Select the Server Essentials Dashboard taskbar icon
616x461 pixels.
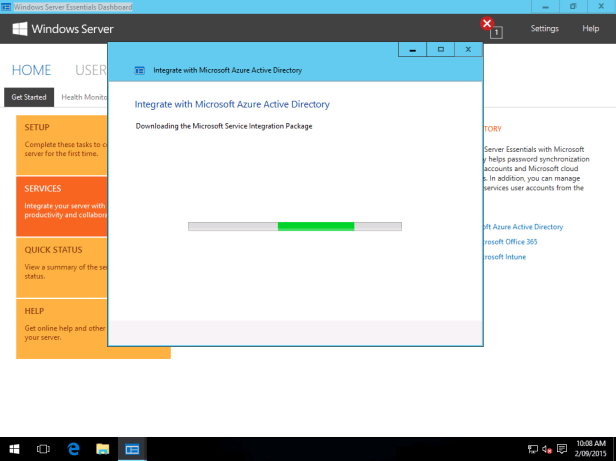point(132,449)
